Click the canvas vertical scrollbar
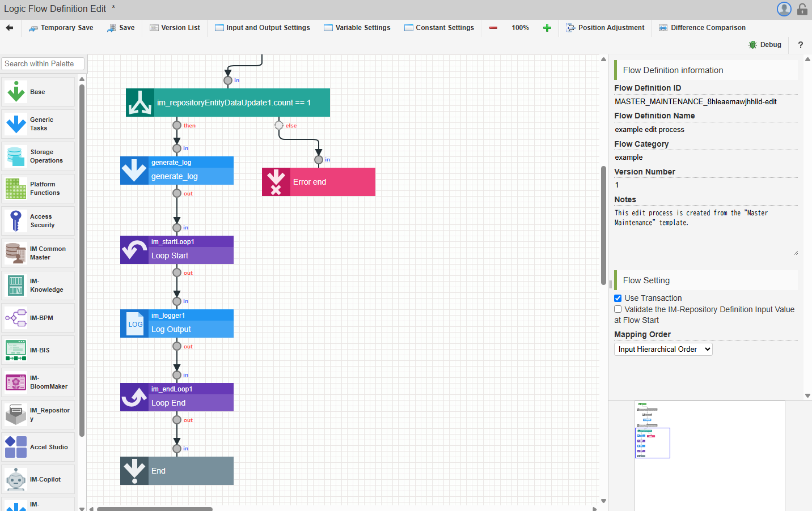The image size is (812, 511). click(x=603, y=225)
